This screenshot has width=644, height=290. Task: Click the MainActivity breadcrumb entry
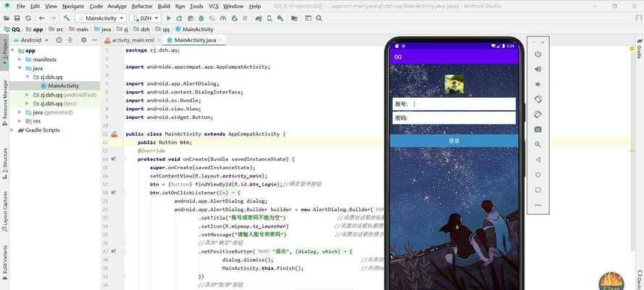click(194, 30)
